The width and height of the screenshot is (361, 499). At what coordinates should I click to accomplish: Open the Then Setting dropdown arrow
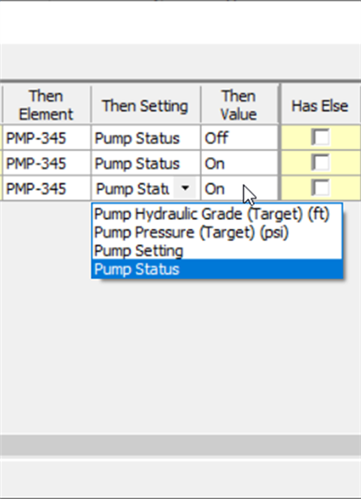(x=185, y=189)
